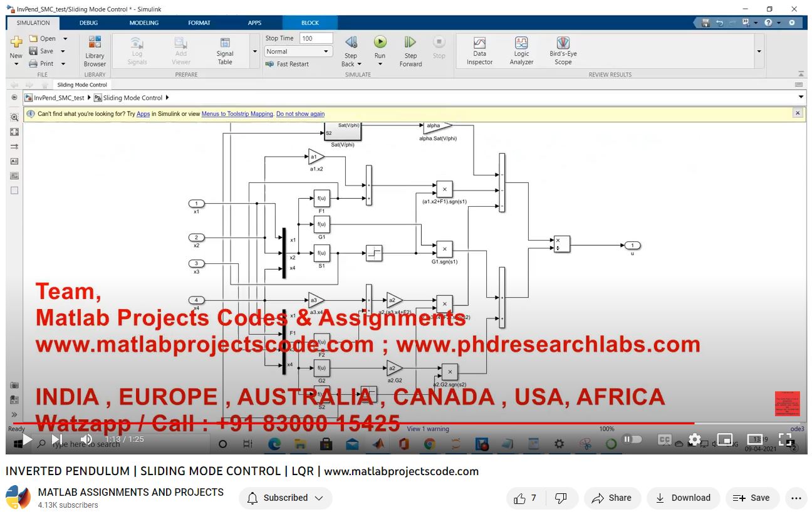Click Menus to Toolstrip Mapping link
This screenshot has height=519, width=812.
[237, 114]
